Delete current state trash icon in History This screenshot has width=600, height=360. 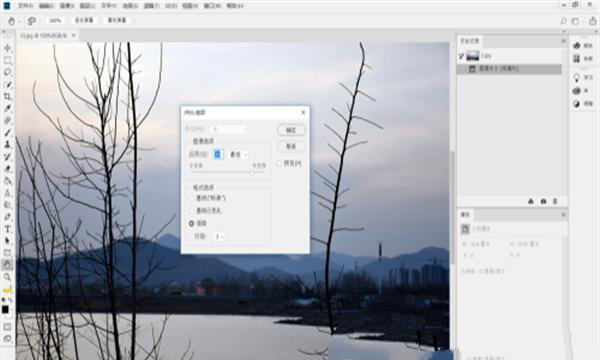tap(555, 201)
